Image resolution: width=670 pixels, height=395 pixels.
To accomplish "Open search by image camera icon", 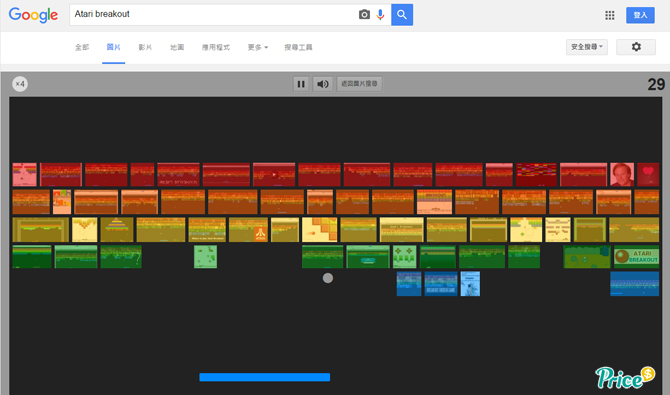I will click(364, 15).
